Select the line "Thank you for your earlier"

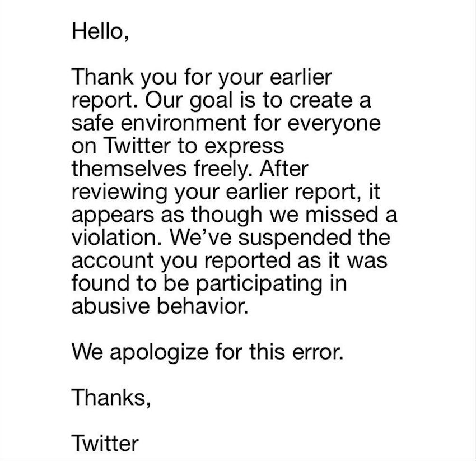tap(202, 77)
